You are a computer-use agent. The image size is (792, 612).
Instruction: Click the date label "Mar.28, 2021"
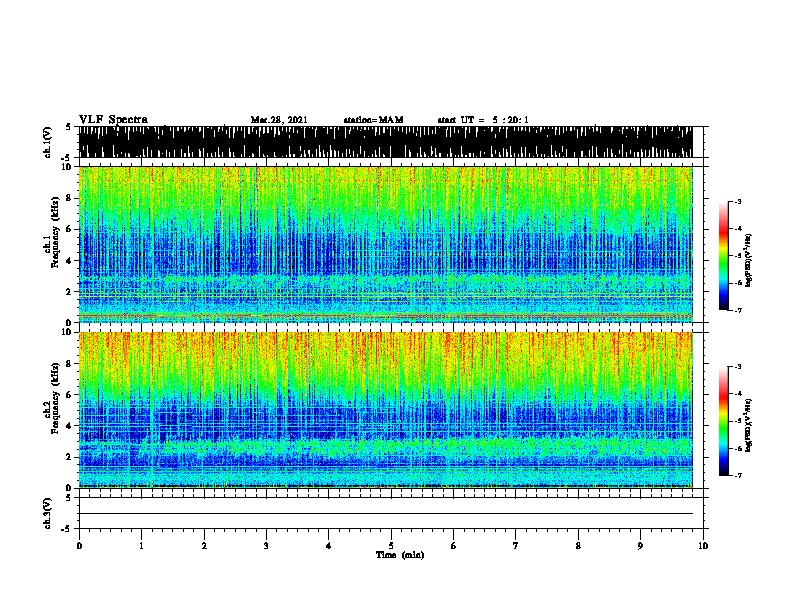[279, 120]
